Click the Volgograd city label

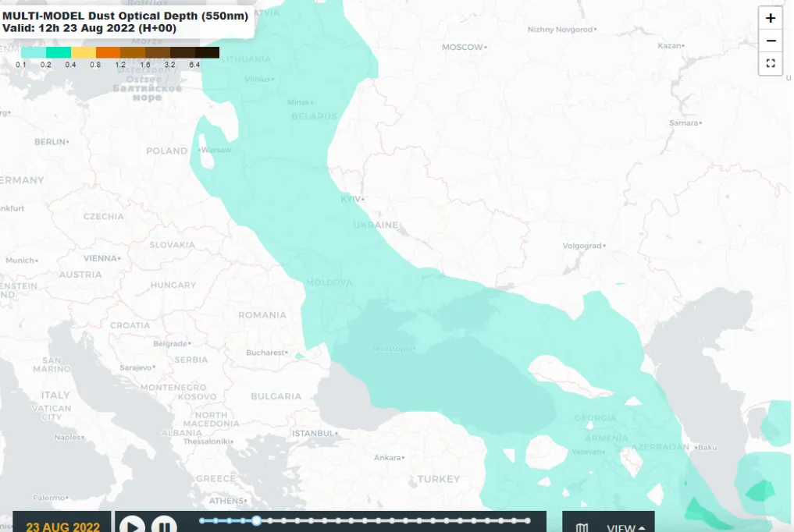coord(582,246)
